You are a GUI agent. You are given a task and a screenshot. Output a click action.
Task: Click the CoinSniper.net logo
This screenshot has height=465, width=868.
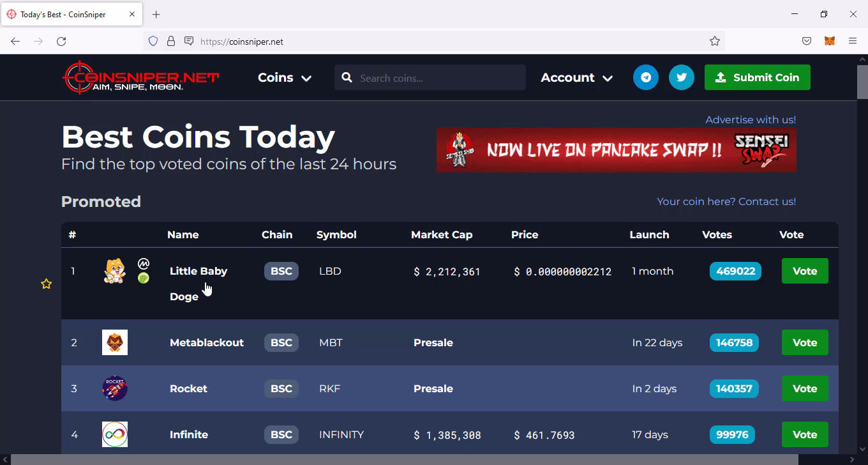click(141, 77)
